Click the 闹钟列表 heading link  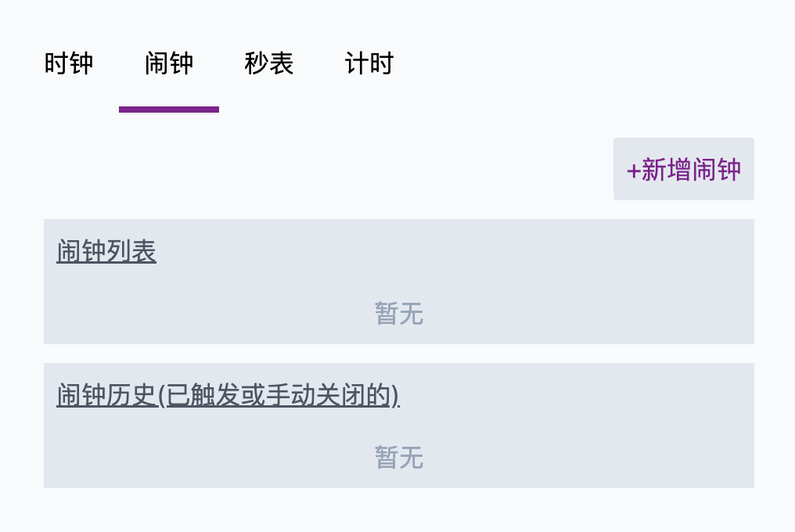[106, 251]
